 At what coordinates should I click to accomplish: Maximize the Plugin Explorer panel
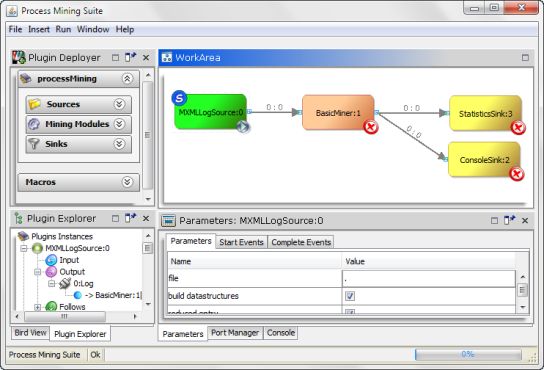pyautogui.click(x=116, y=218)
